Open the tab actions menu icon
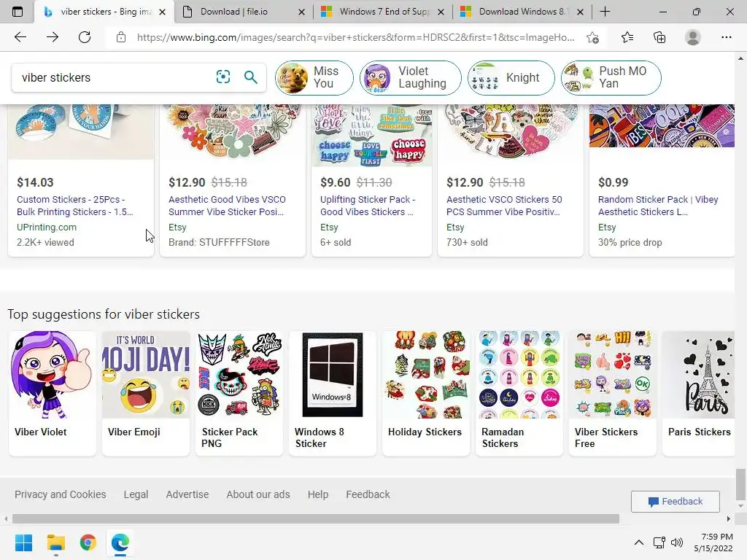The image size is (747, 560). (18, 12)
